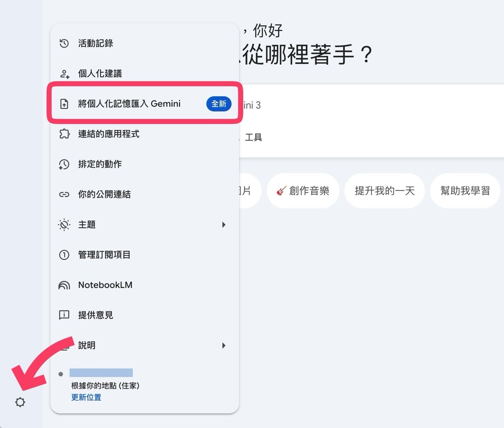The image size is (504, 428).
Task: Open the NotebookLM menu entry
Action: pyautogui.click(x=105, y=285)
